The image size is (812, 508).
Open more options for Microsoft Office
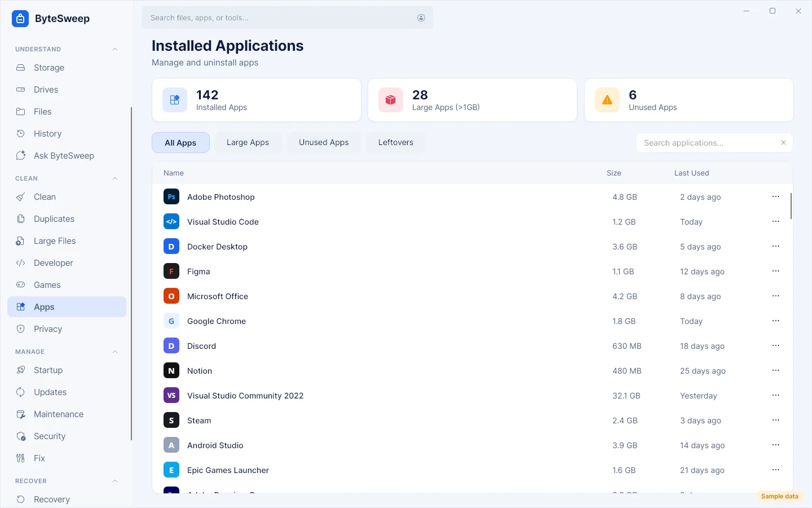tap(776, 296)
